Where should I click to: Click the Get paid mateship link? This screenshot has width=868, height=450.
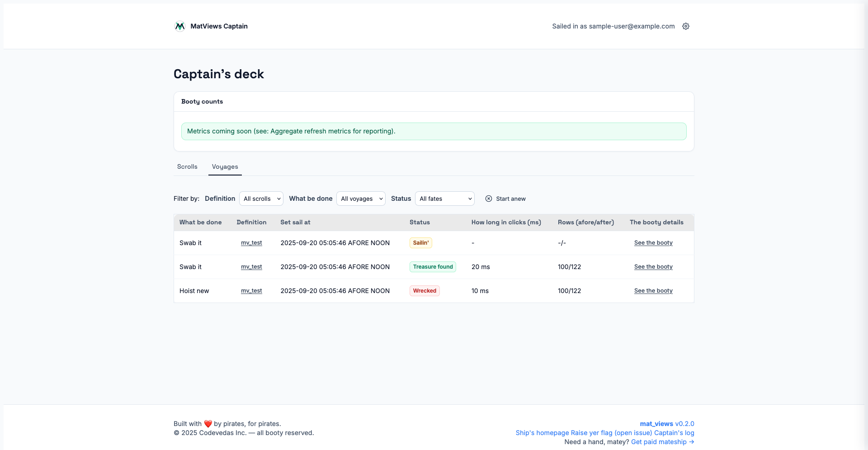(662, 442)
